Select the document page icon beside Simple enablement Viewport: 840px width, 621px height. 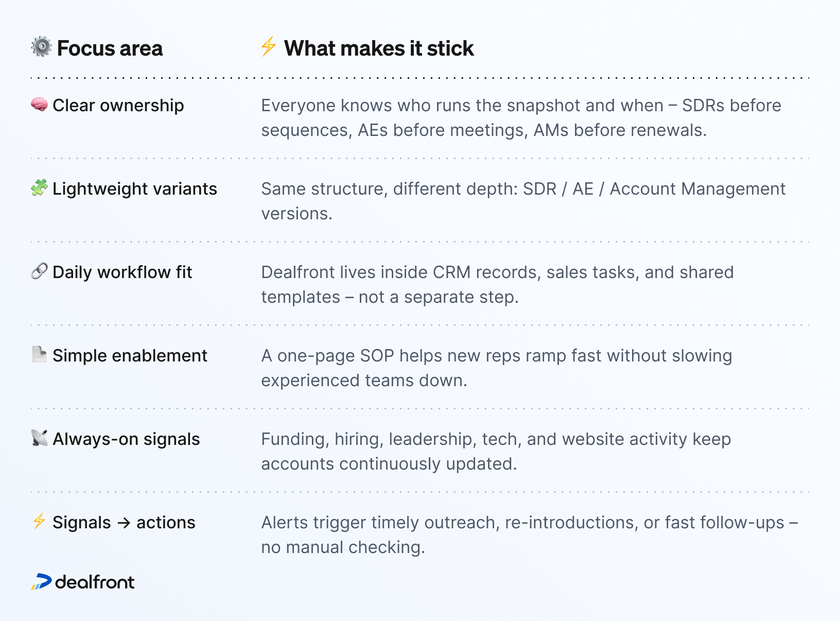tap(39, 354)
